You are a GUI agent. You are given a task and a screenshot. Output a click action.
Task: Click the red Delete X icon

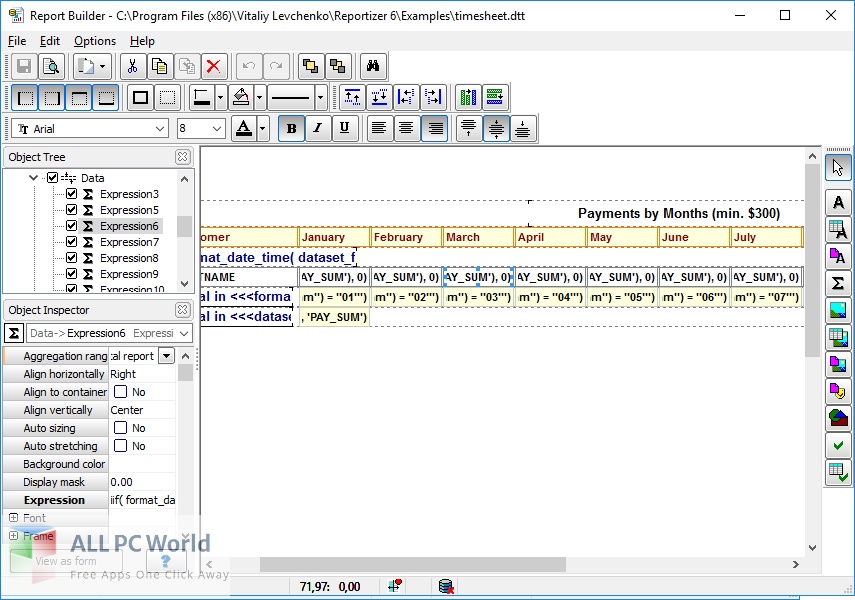pos(212,66)
